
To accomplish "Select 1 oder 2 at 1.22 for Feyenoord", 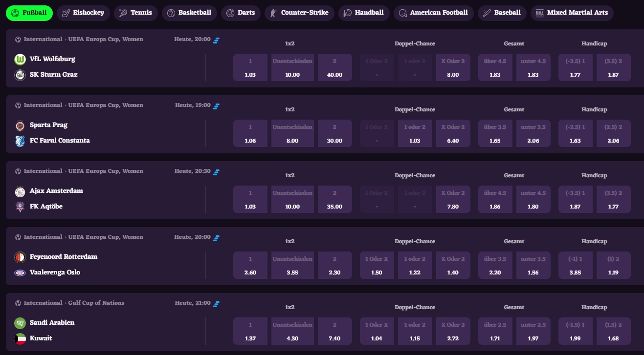I will [x=415, y=265].
